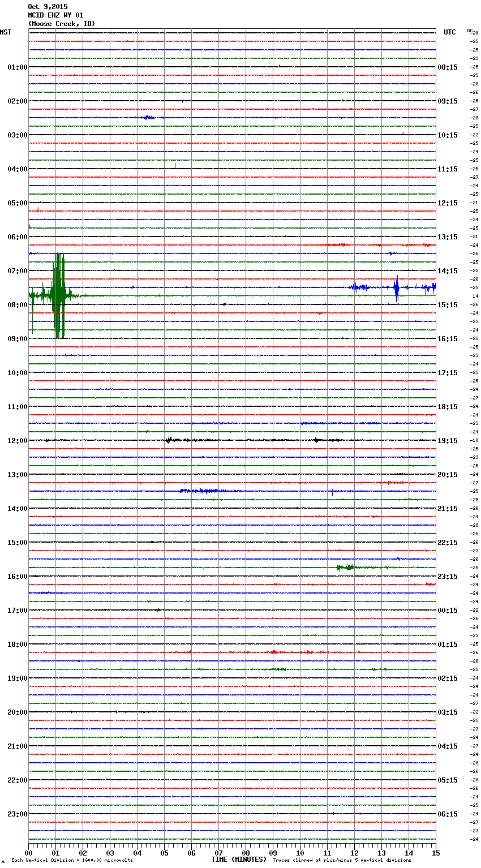Click the minute 08 tick label on bottom axis

pos(246,853)
